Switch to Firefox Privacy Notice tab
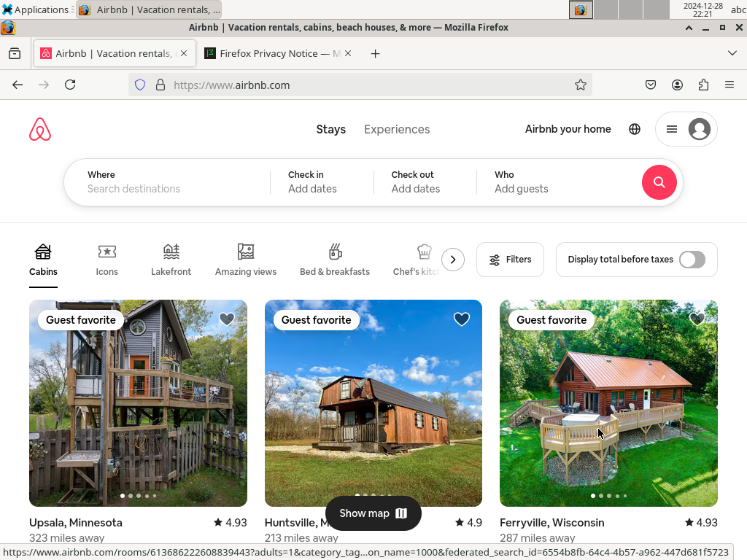This screenshot has height=560, width=747. (x=279, y=53)
